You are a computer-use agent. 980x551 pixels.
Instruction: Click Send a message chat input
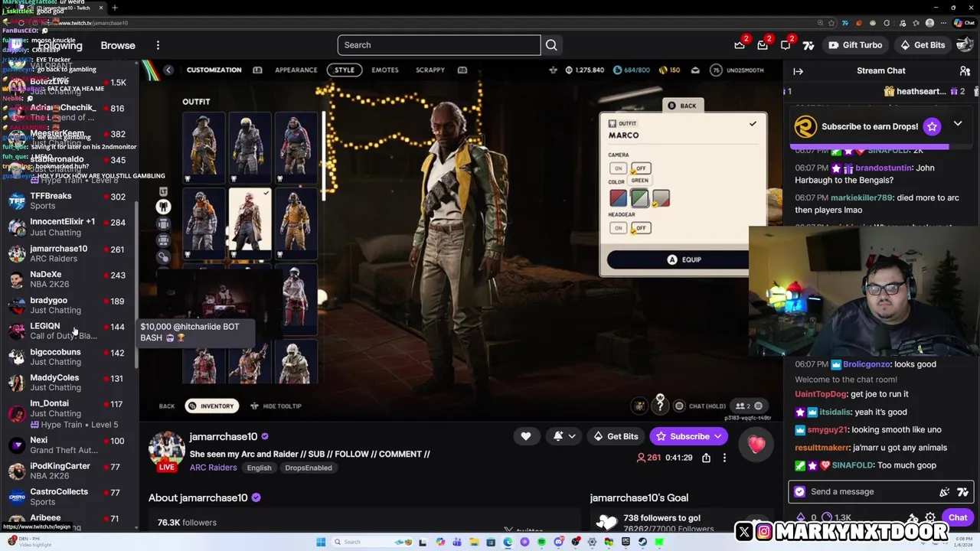point(880,492)
